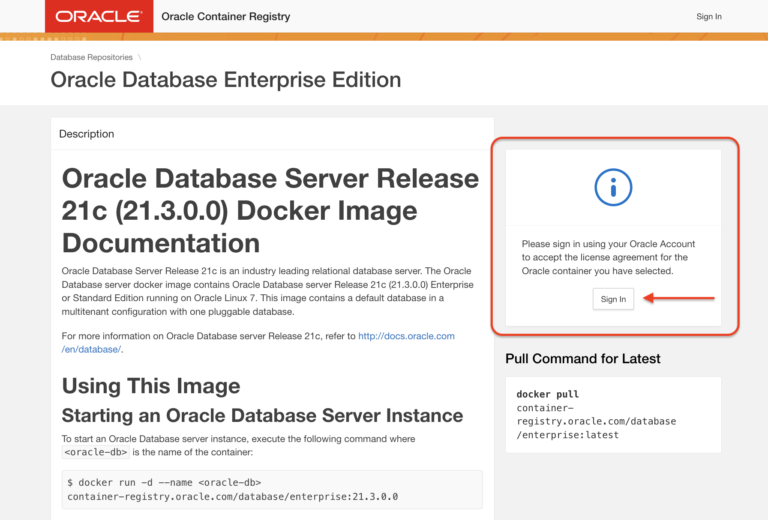Click Pull Command for Latest heading
This screenshot has height=520, width=768.
click(582, 359)
